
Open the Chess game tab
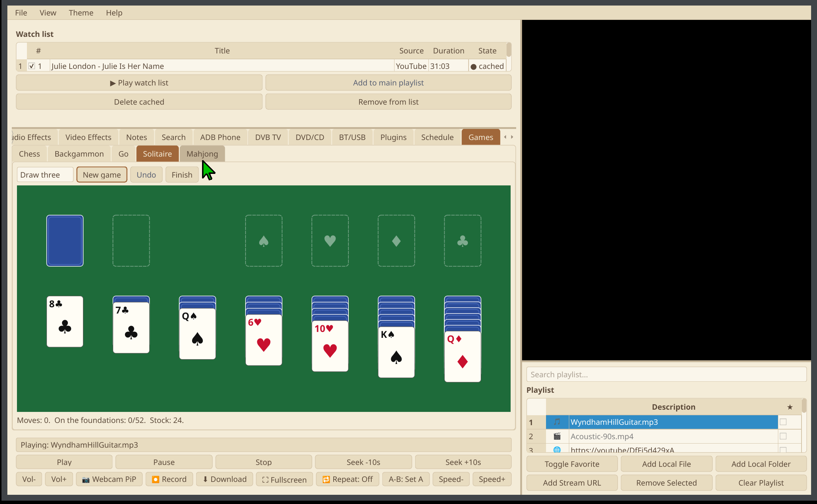[29, 154]
